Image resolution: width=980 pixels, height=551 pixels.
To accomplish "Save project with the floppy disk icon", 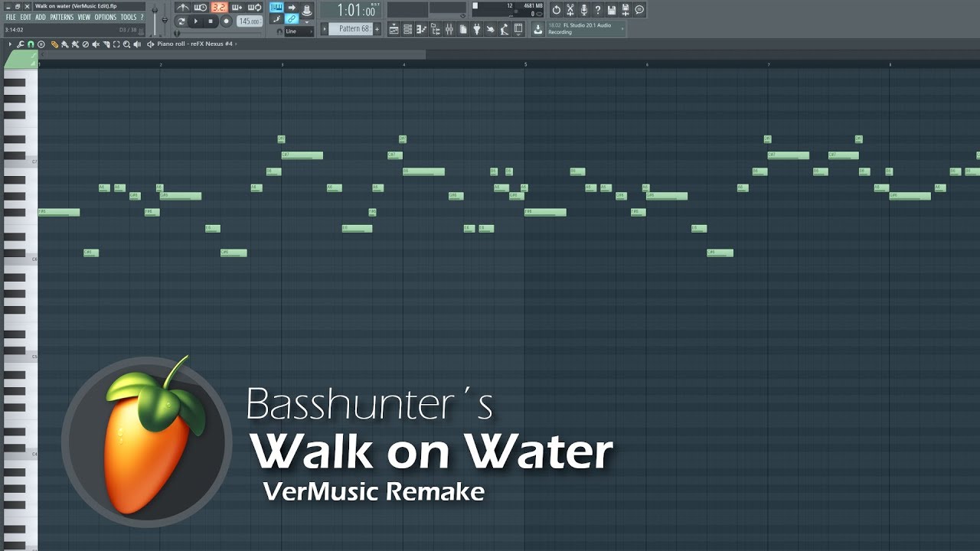I will pos(612,9).
